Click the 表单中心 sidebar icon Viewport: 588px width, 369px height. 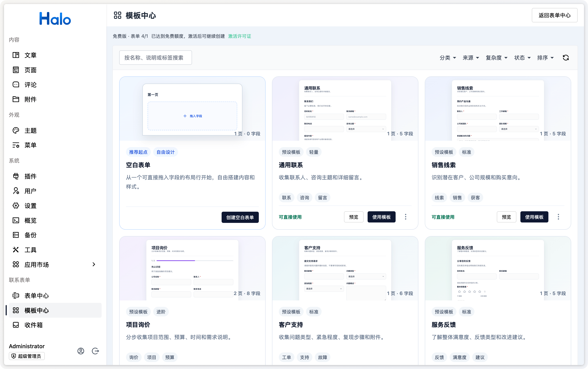tap(16, 296)
